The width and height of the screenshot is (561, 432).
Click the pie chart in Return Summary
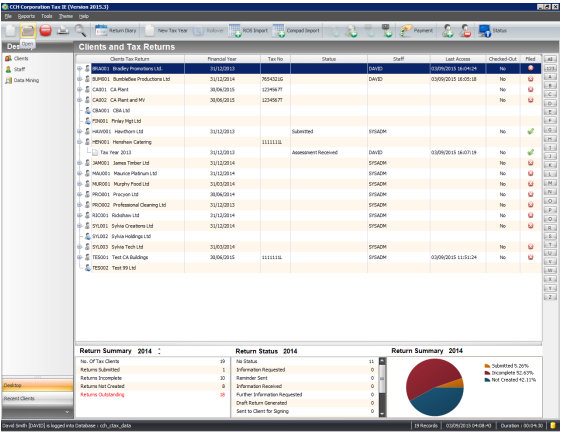tap(435, 387)
